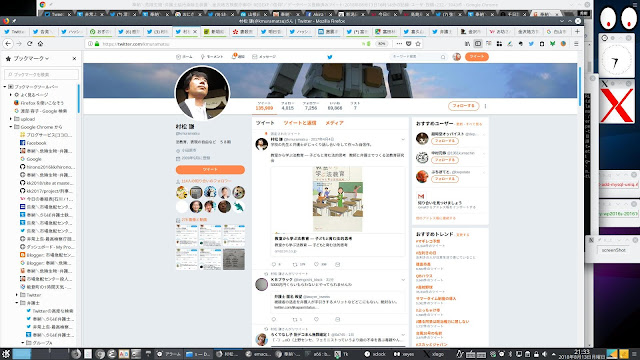The width and height of the screenshot is (640, 360).
Task: Follow the second suggested user
Action: 444,160
